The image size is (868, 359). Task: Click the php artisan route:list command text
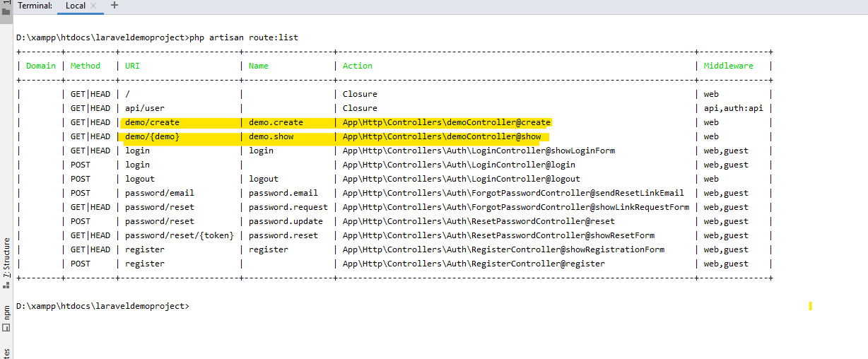point(244,37)
